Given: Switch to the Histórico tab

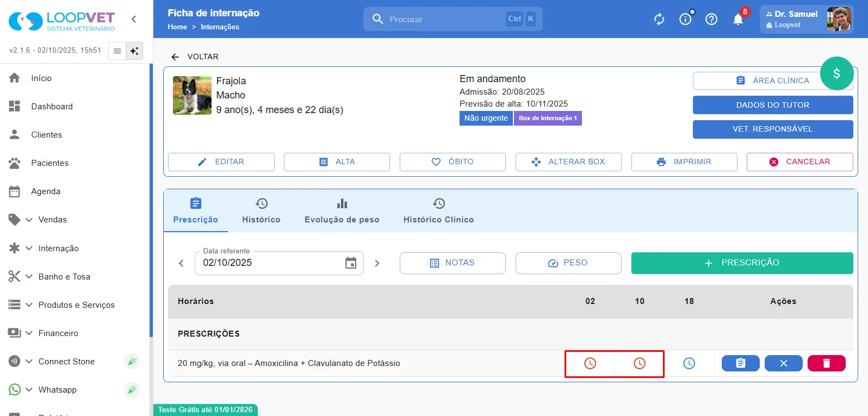Looking at the screenshot, I should pos(261,211).
